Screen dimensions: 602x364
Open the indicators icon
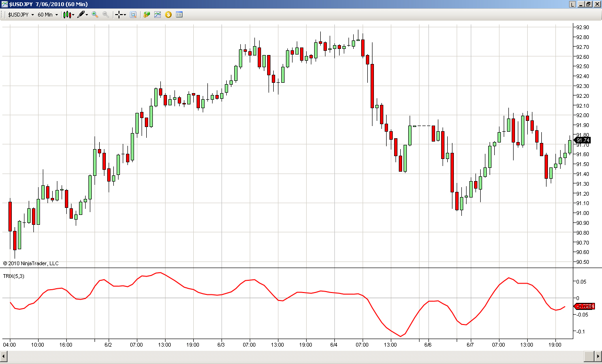158,15
